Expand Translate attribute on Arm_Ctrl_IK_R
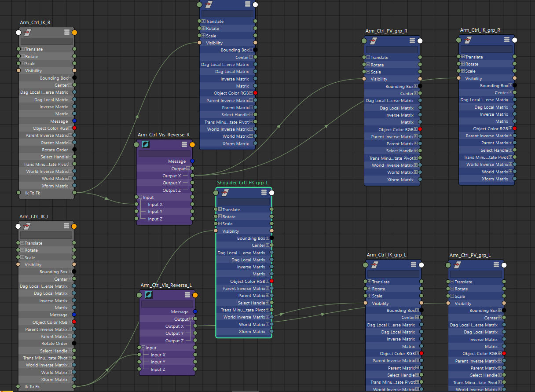The width and height of the screenshot is (535, 392). click(22, 49)
